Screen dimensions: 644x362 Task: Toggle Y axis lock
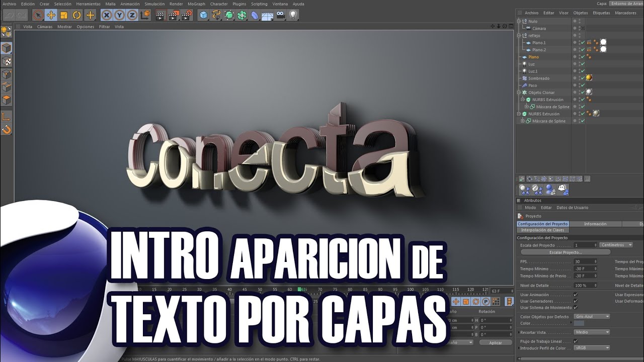(119, 15)
